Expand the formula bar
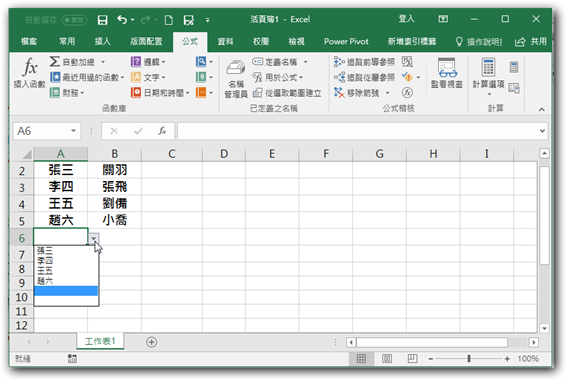Viewport: 567px width, 381px height. click(x=542, y=131)
